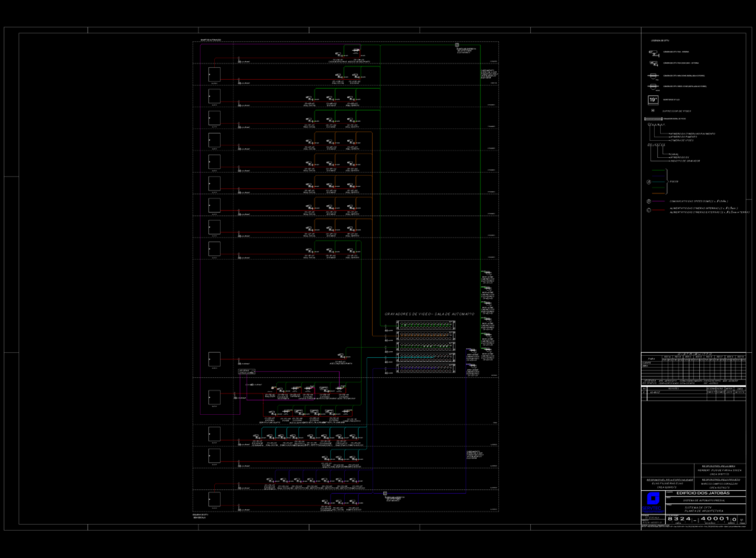Click drawing number '8324' in title block
Image resolution: width=756 pixels, height=558 pixels.
click(679, 518)
